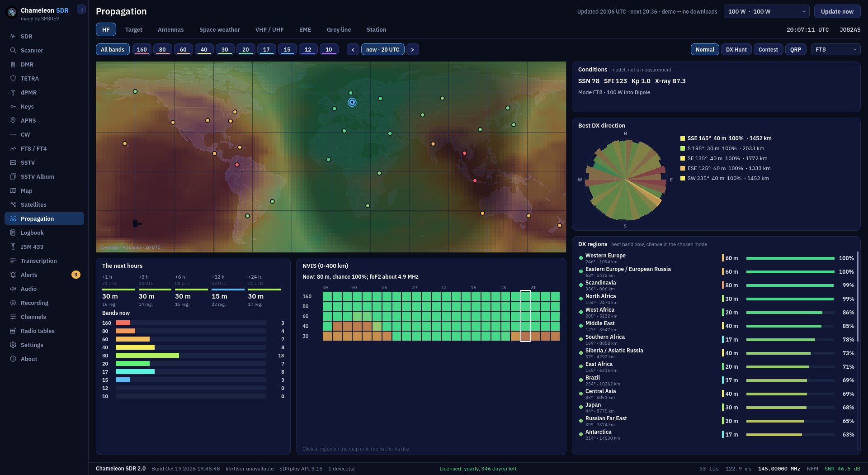This screenshot has height=475, width=868.
Task: Click the Update now button
Action: 837,11
